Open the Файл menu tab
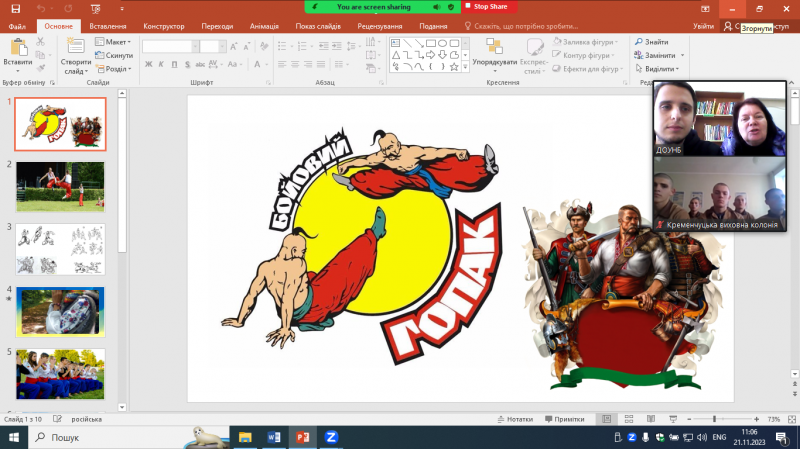The image size is (800, 449). pyautogui.click(x=17, y=26)
